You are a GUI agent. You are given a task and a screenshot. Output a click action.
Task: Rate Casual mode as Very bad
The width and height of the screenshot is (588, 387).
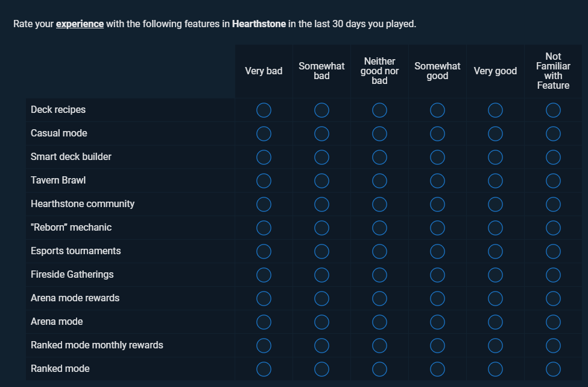264,134
